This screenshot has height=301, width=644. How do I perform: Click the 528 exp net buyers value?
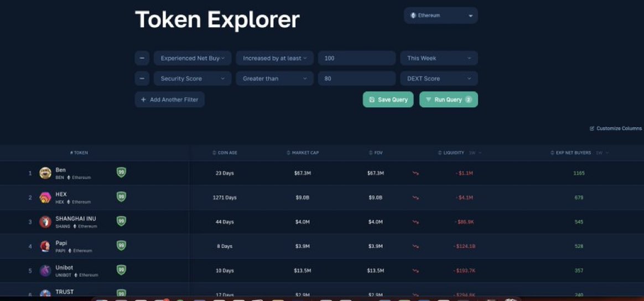click(579, 246)
